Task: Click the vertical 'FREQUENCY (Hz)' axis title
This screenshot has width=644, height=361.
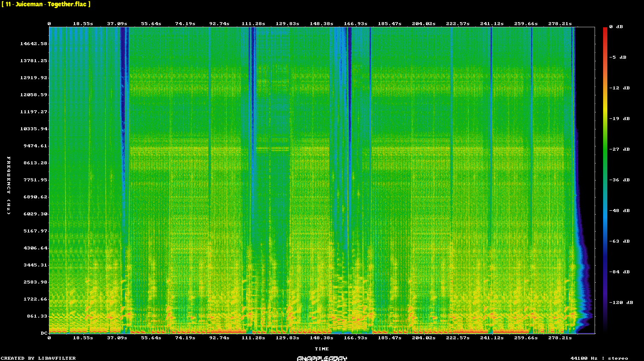Action: [x=9, y=186]
